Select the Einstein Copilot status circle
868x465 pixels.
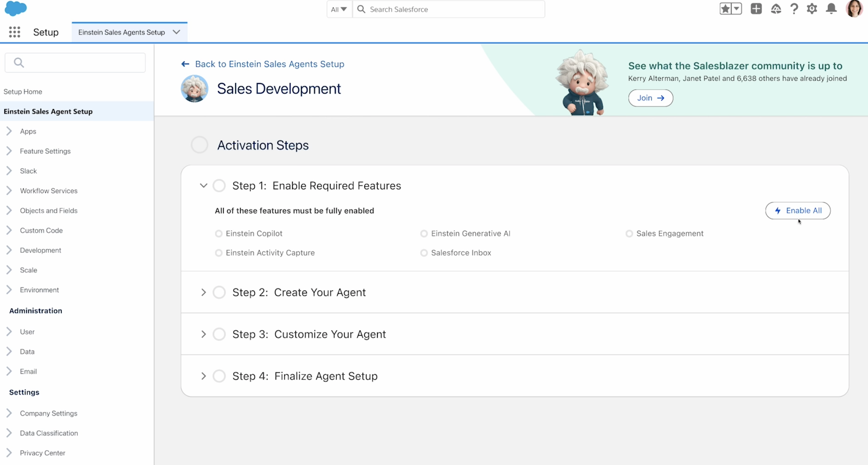[x=219, y=233]
